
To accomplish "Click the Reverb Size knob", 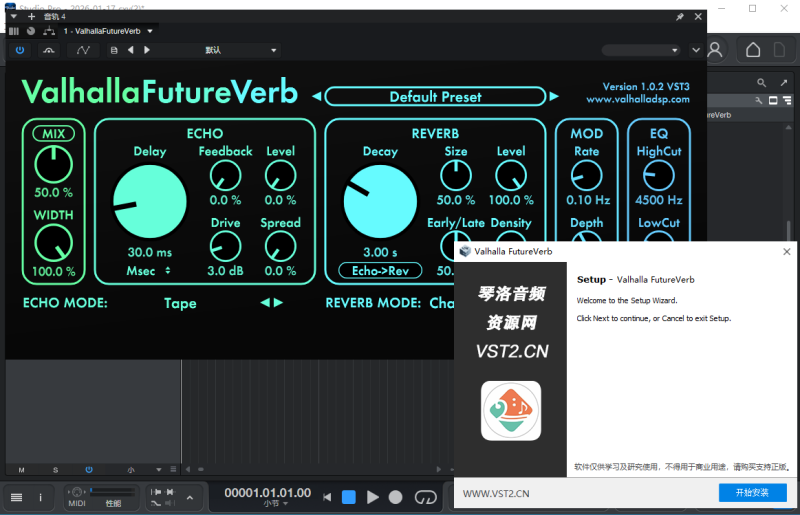I will pyautogui.click(x=456, y=176).
